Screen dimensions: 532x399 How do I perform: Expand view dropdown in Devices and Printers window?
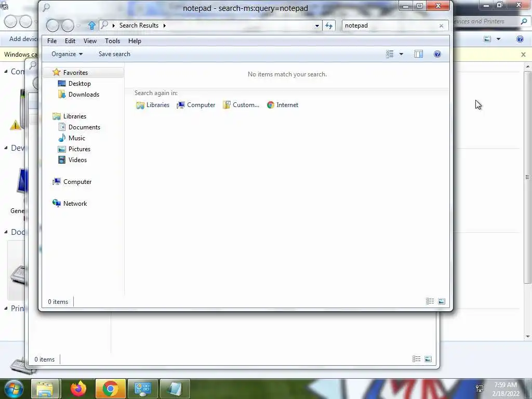498,39
